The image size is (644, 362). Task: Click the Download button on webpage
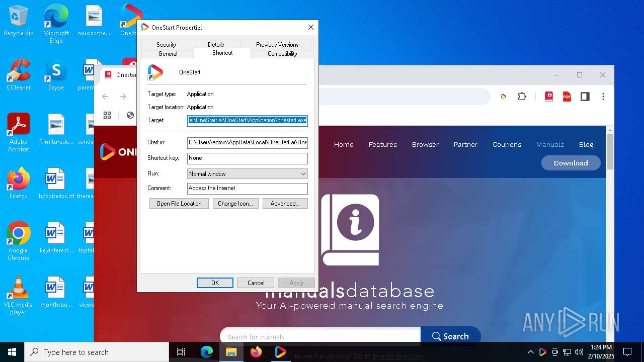tap(571, 163)
